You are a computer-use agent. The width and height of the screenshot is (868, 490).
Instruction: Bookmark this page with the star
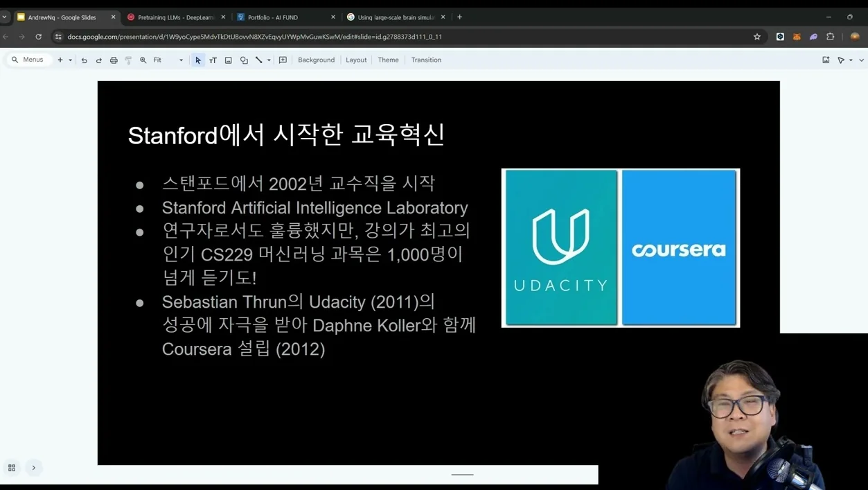coord(757,37)
